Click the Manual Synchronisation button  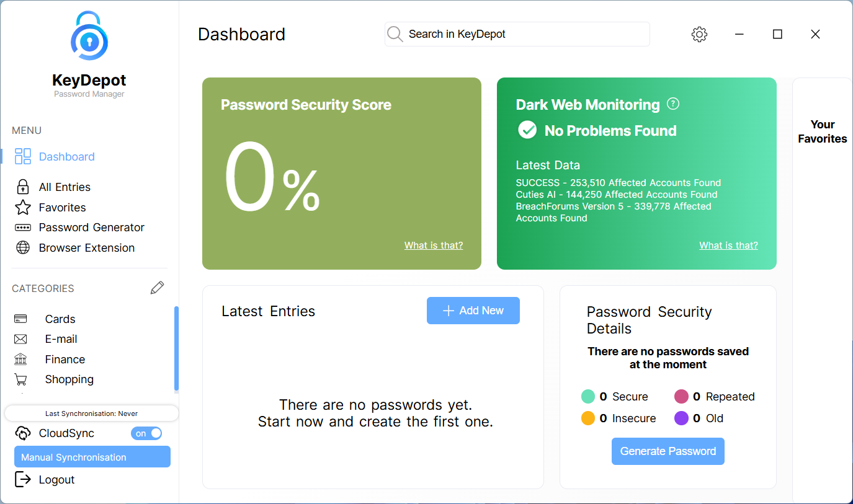[x=92, y=457]
